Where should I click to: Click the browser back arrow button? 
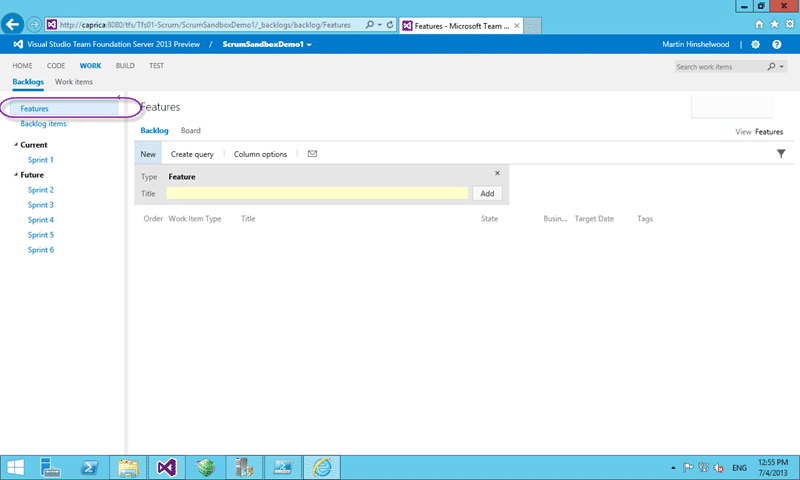pos(12,24)
